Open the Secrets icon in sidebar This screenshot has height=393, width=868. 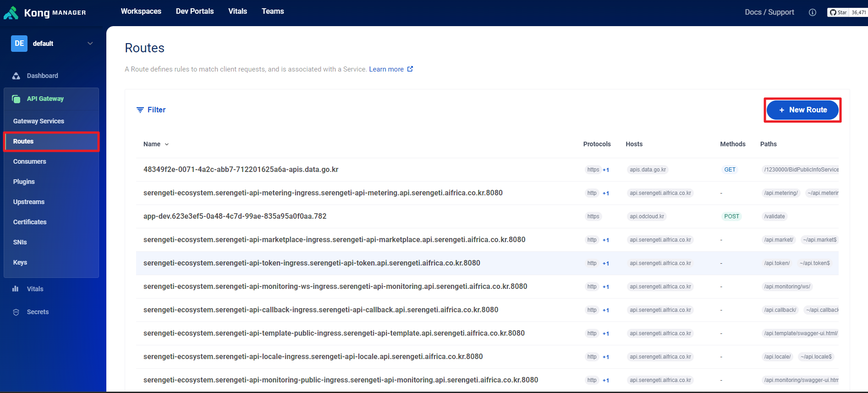coord(16,312)
